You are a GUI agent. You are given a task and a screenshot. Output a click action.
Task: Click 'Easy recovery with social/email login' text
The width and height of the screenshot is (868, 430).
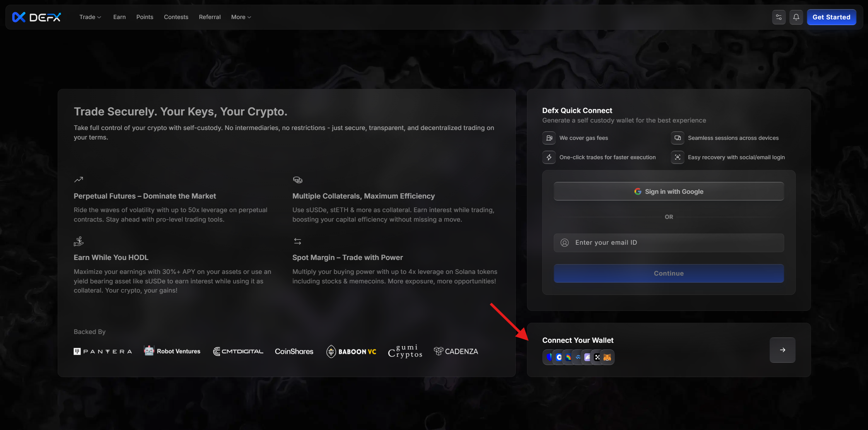click(x=736, y=157)
